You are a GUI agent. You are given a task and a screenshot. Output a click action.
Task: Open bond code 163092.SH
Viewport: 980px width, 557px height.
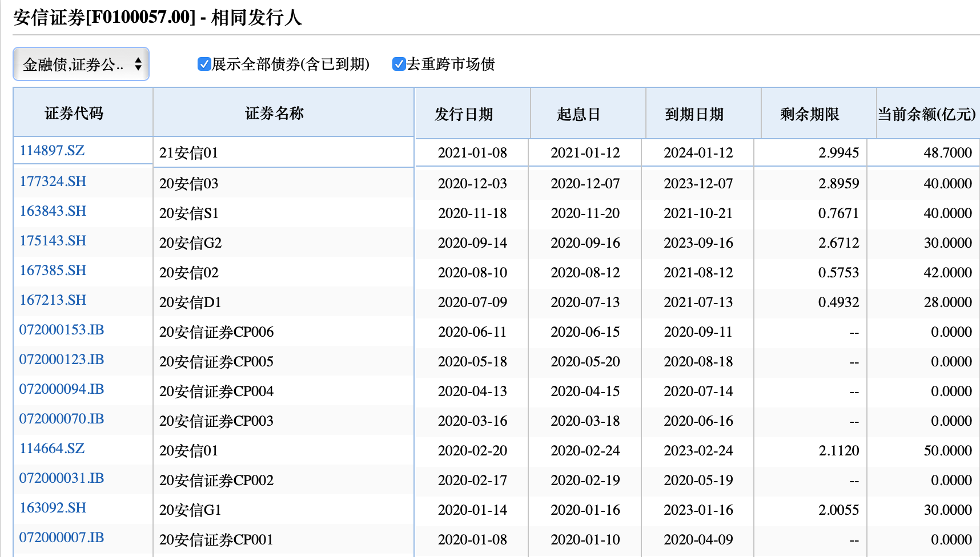click(53, 508)
